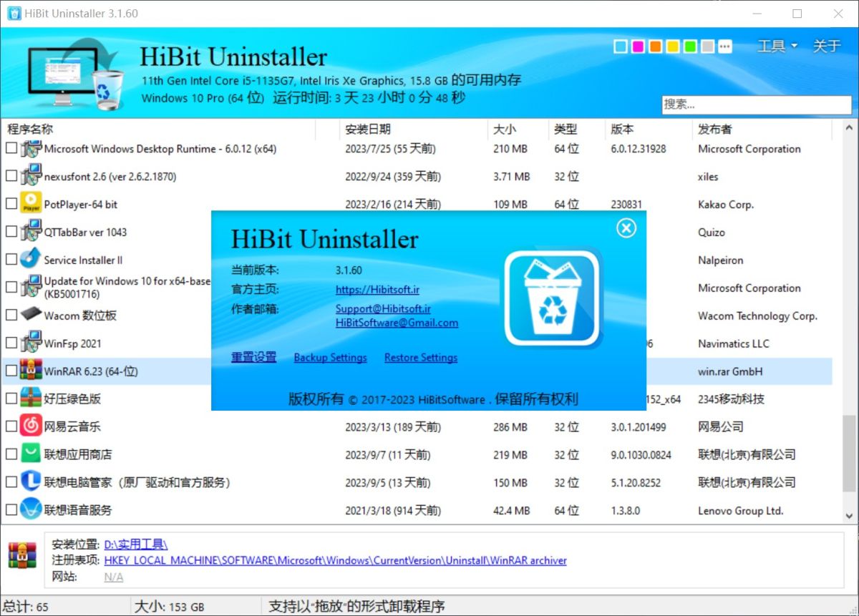The height and width of the screenshot is (616, 859).
Task: Click the 重置设置 link
Action: pos(253,358)
